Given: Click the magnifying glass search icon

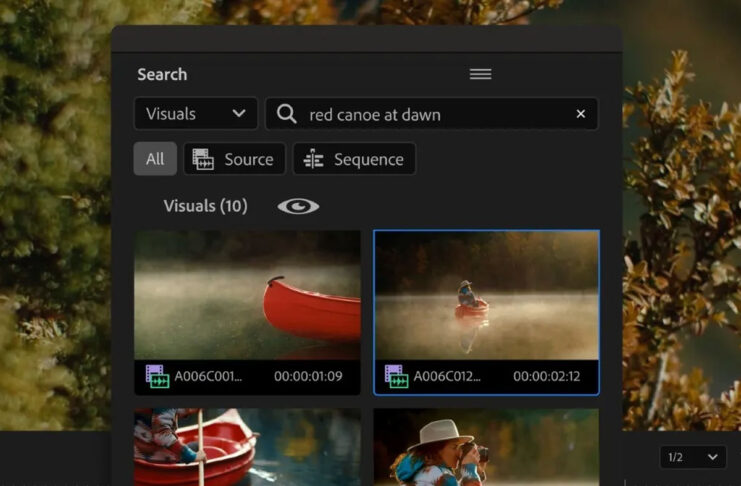Looking at the screenshot, I should point(286,114).
